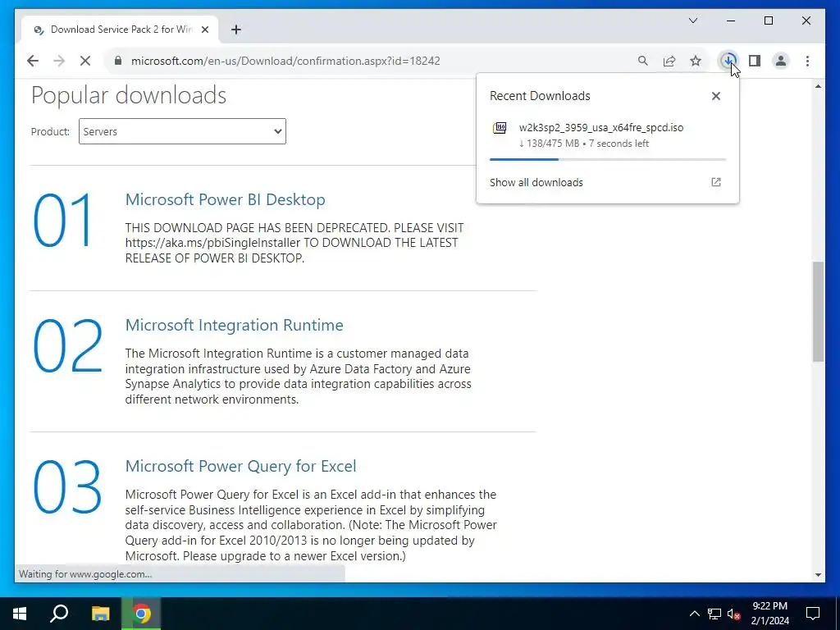The height and width of the screenshot is (630, 840).
Task: Open Microsoft Integration Runtime link
Action: pos(234,325)
